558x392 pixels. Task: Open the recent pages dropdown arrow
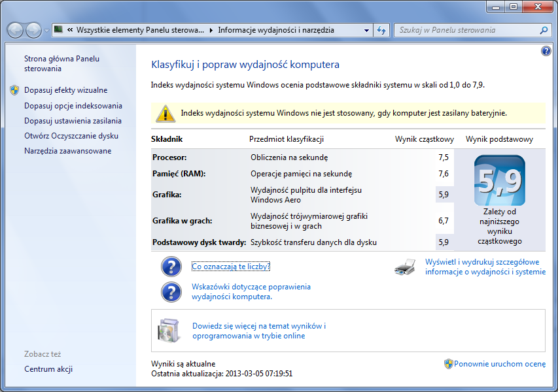[46, 31]
